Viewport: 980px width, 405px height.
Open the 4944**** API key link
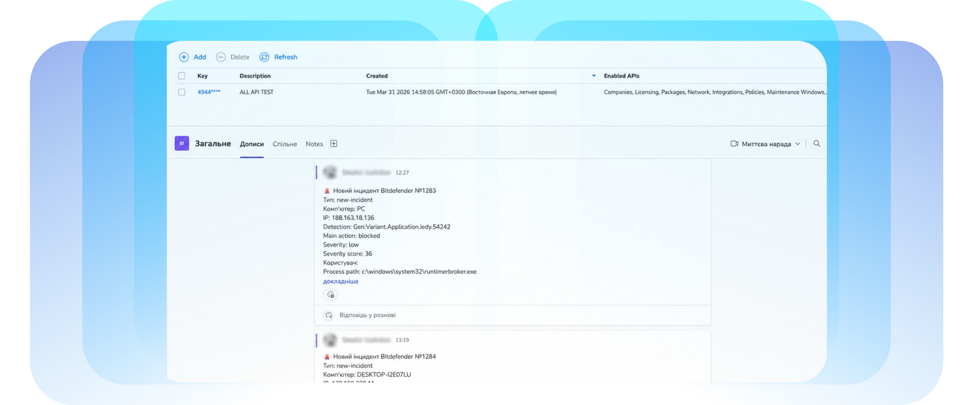tap(209, 92)
